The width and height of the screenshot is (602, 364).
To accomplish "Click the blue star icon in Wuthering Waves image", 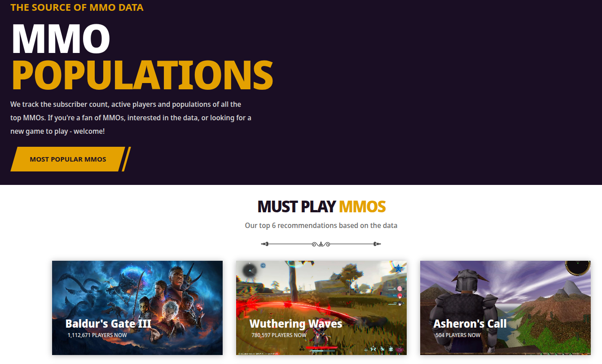I will 398,268.
